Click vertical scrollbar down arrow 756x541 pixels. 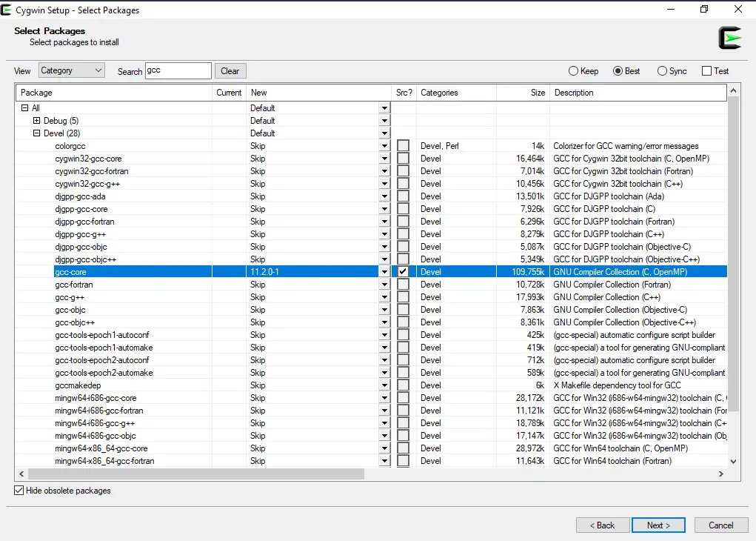tap(733, 462)
